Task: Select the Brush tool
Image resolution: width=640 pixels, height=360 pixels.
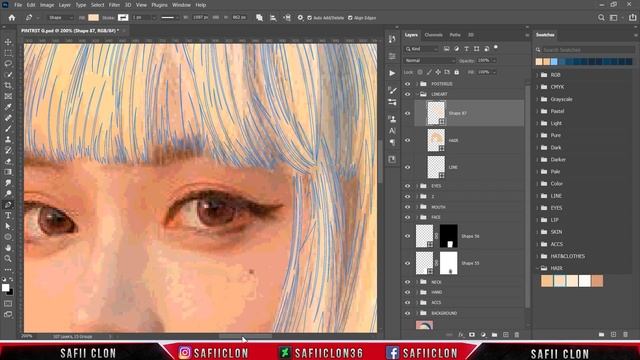Action: tap(8, 129)
